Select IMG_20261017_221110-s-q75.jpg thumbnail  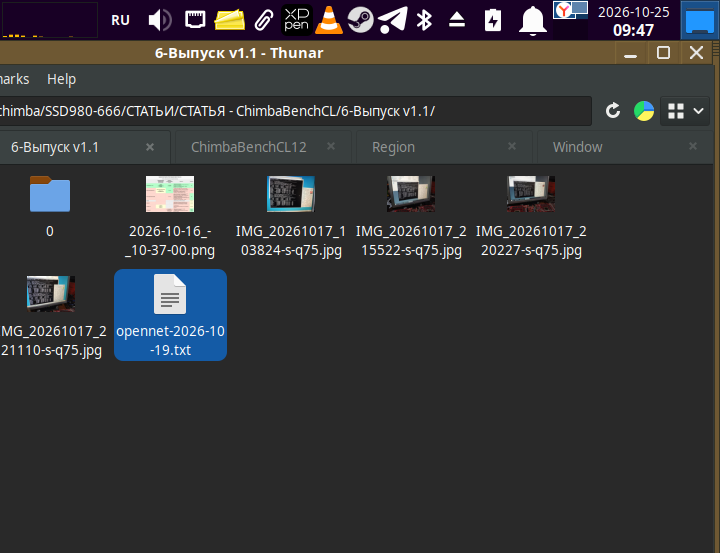point(51,294)
